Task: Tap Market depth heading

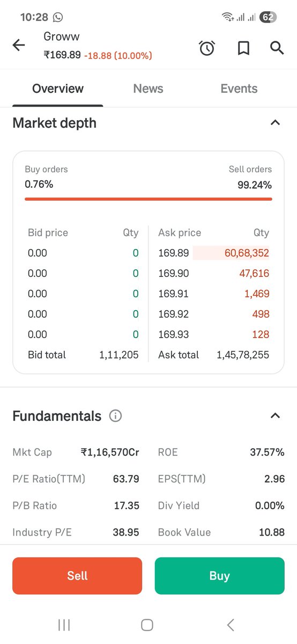Action: pyautogui.click(x=55, y=123)
